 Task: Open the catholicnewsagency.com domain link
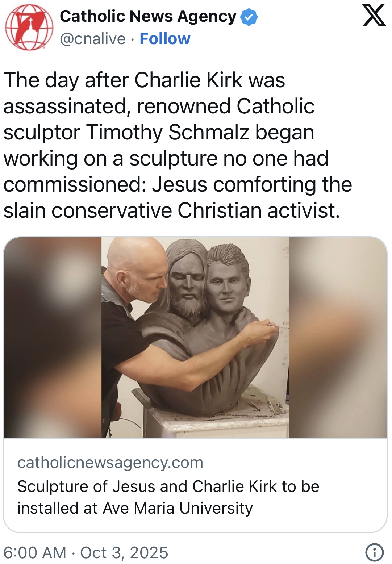(x=110, y=463)
